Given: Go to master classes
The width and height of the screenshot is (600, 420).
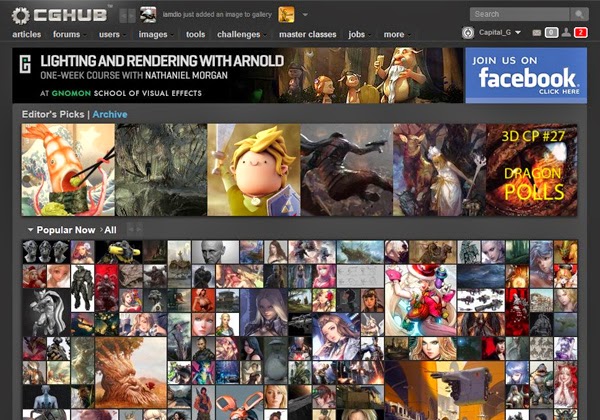Looking at the screenshot, I should 308,34.
